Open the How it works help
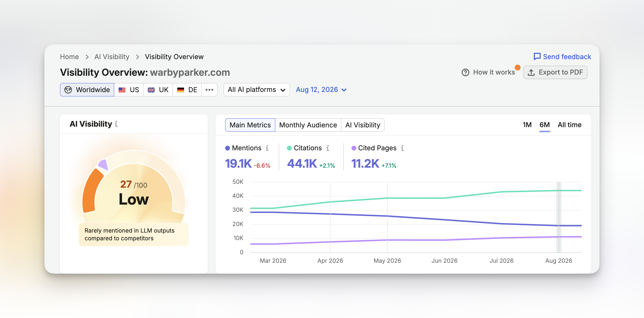The image size is (644, 318). [x=488, y=72]
